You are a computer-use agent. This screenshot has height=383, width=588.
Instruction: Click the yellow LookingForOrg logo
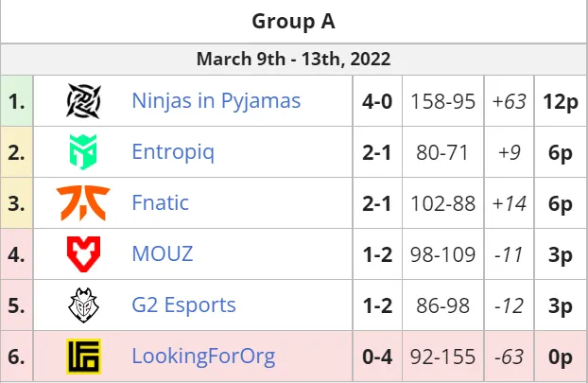(83, 357)
